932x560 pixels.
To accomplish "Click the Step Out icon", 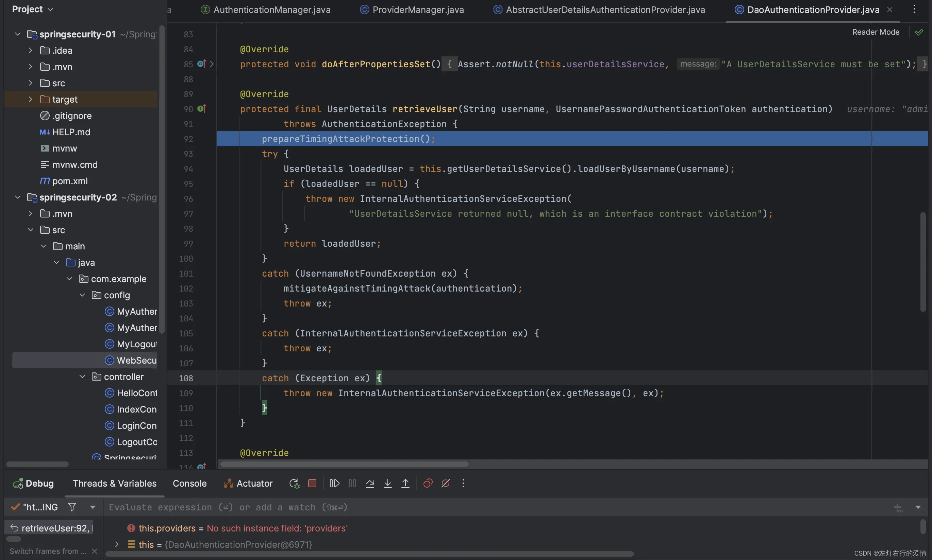I will pyautogui.click(x=405, y=484).
